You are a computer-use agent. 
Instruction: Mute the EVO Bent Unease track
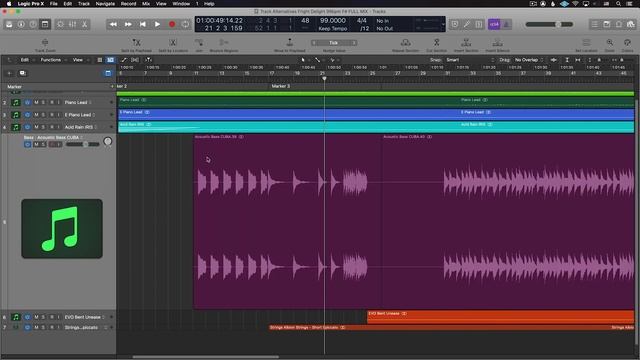coord(36,317)
